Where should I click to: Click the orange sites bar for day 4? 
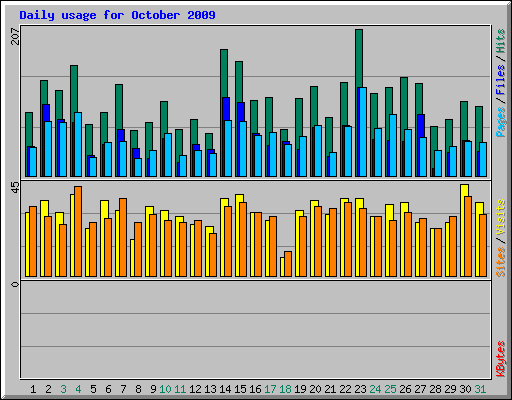pyautogui.click(x=78, y=231)
